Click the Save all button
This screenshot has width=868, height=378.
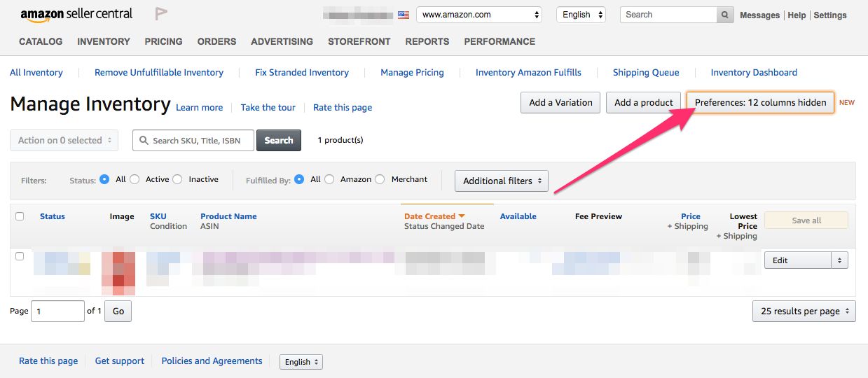(806, 220)
